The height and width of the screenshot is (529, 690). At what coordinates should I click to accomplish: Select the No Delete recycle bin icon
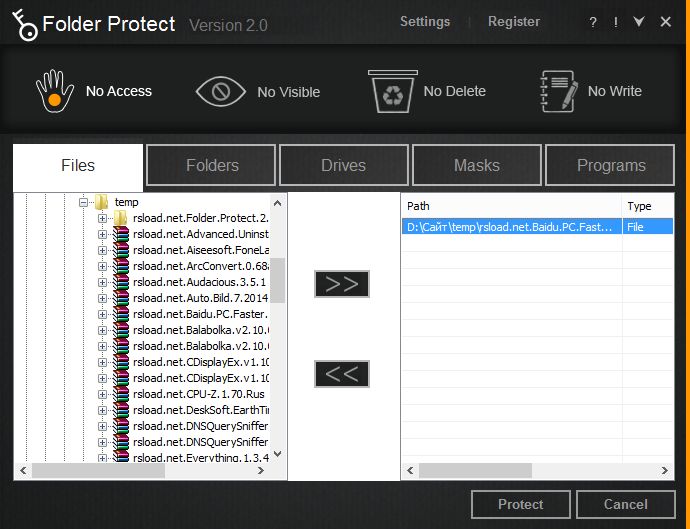point(393,92)
